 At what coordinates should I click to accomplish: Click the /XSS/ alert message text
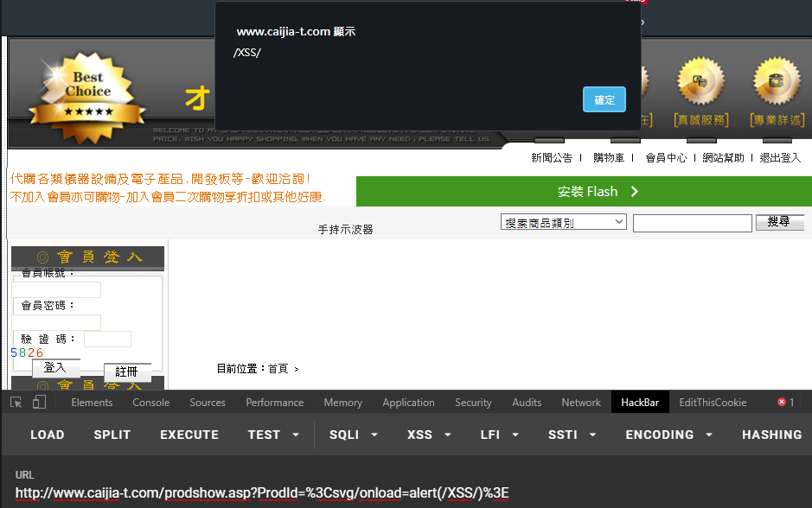(x=247, y=52)
